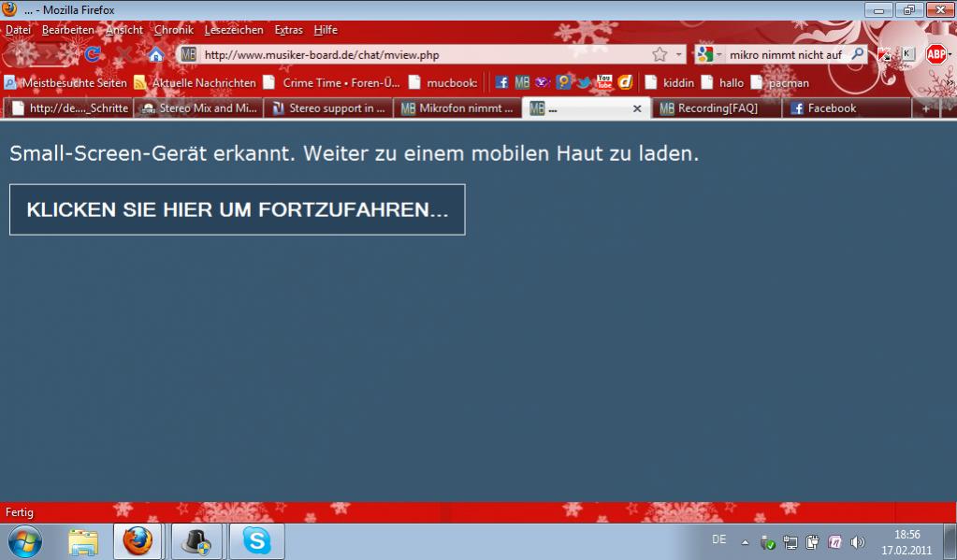Open the search engine selector dropdown arrow
Screen dimensions: 957x560
pos(719,55)
